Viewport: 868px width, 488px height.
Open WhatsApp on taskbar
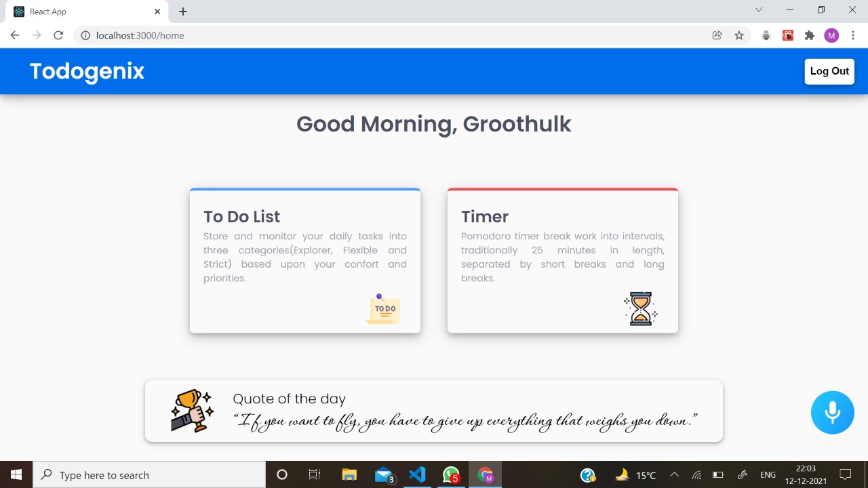451,474
